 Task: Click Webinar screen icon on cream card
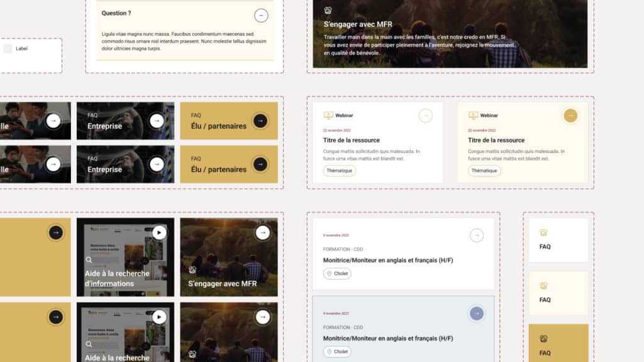click(473, 116)
